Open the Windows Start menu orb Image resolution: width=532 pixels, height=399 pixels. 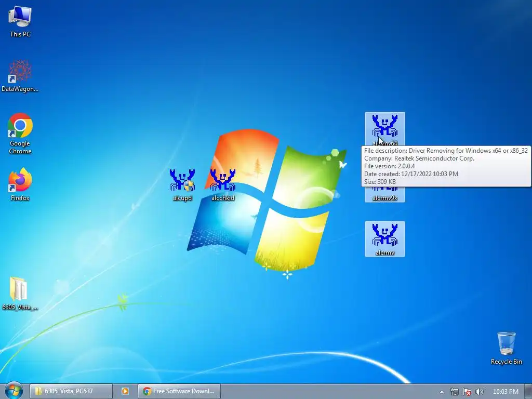click(14, 391)
